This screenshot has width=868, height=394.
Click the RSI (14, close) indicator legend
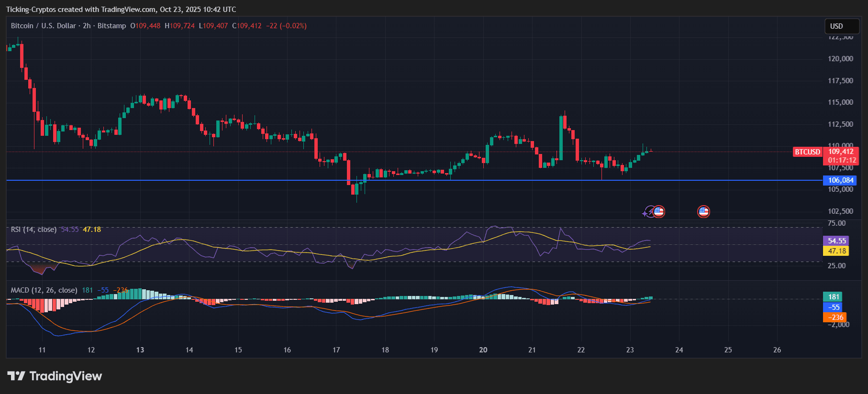(x=33, y=230)
